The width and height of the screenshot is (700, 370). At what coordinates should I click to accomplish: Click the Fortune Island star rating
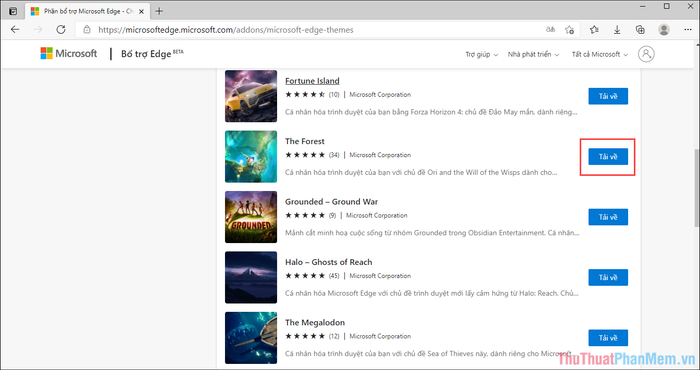tap(305, 95)
